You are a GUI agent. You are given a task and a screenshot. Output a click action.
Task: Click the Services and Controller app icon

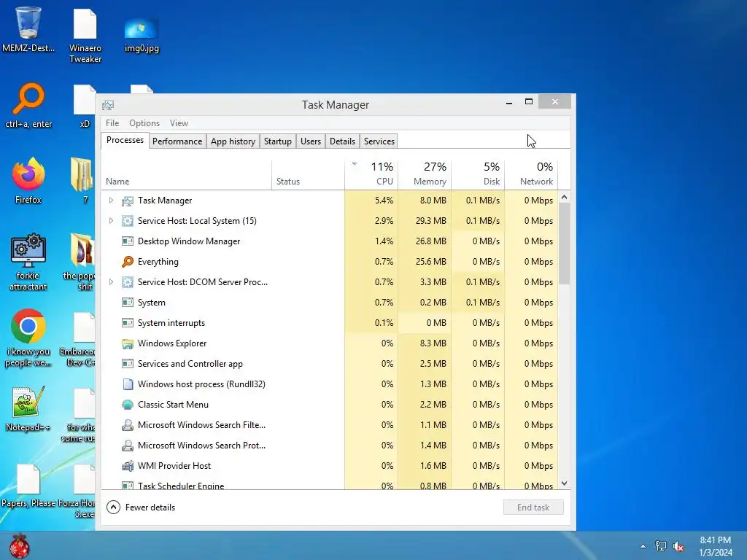click(127, 364)
